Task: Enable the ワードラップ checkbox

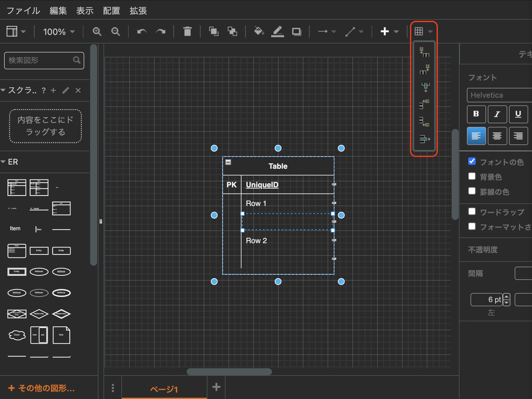Action: pos(472,211)
